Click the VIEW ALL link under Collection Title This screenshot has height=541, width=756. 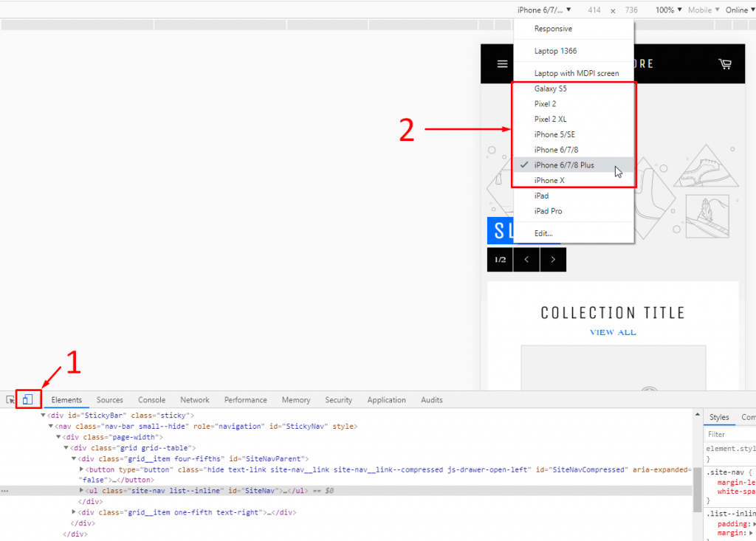(613, 332)
